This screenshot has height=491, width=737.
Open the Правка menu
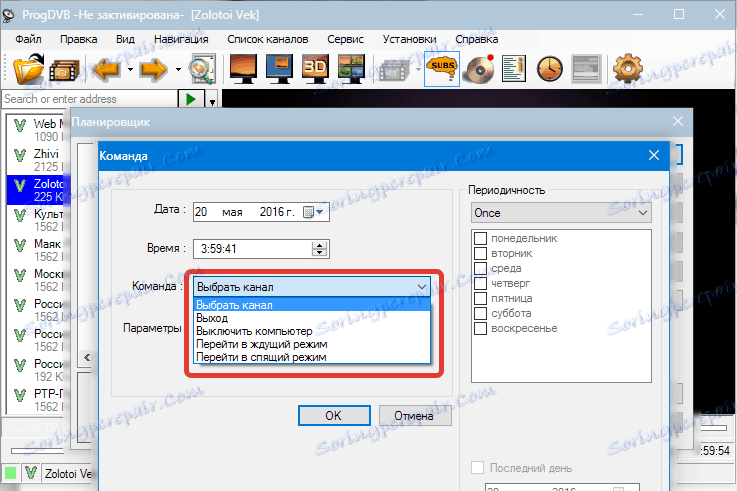pos(78,39)
